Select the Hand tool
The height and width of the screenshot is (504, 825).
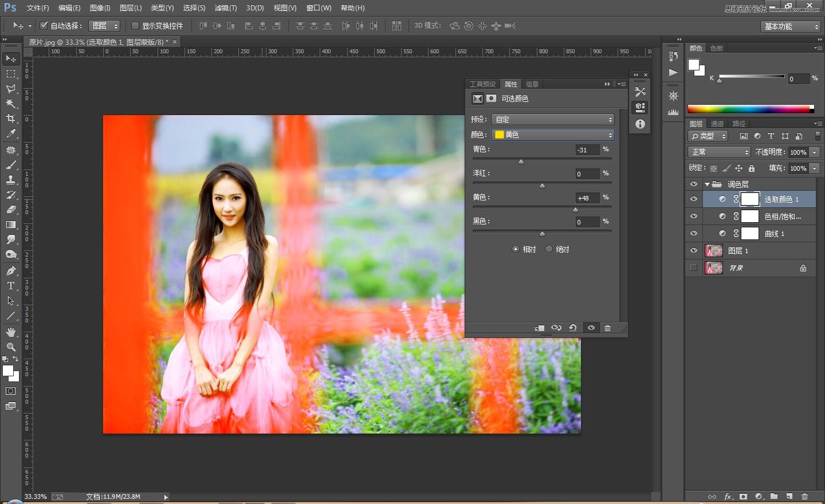11,332
